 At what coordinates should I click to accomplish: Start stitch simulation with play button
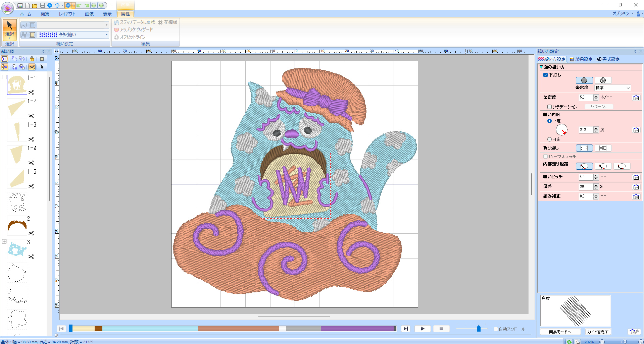pos(423,329)
